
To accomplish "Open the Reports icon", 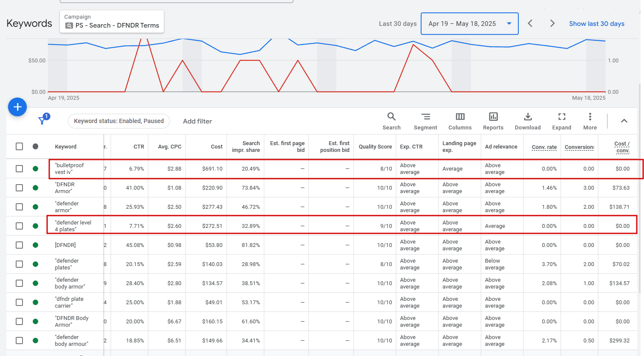I will point(493,117).
